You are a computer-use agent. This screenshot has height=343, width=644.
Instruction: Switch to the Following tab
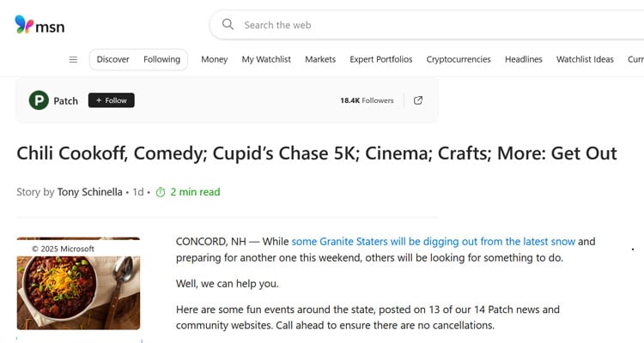pos(161,59)
